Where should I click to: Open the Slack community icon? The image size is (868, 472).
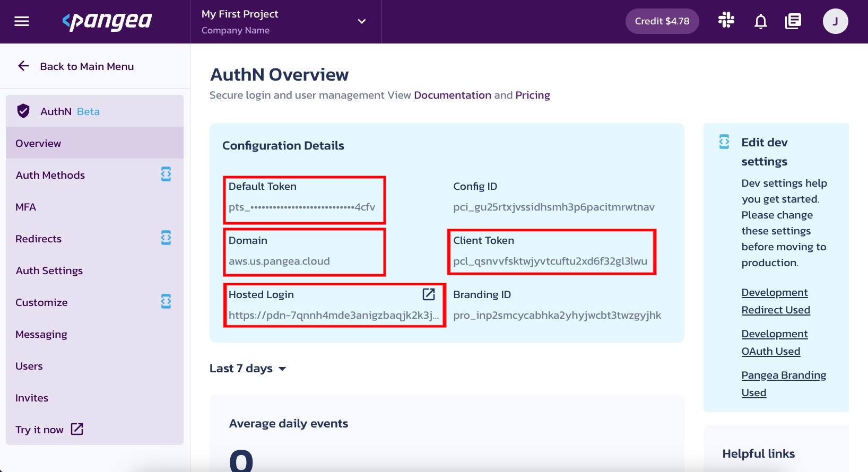[x=726, y=21]
